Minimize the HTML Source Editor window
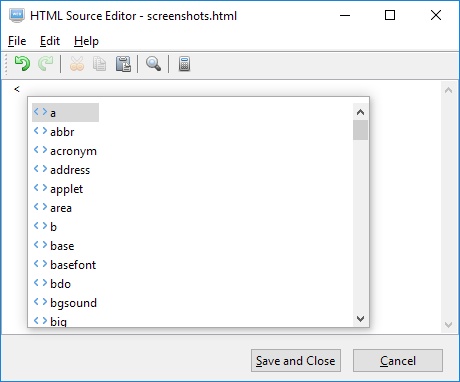Screen dimensions: 460x382 point(345,15)
